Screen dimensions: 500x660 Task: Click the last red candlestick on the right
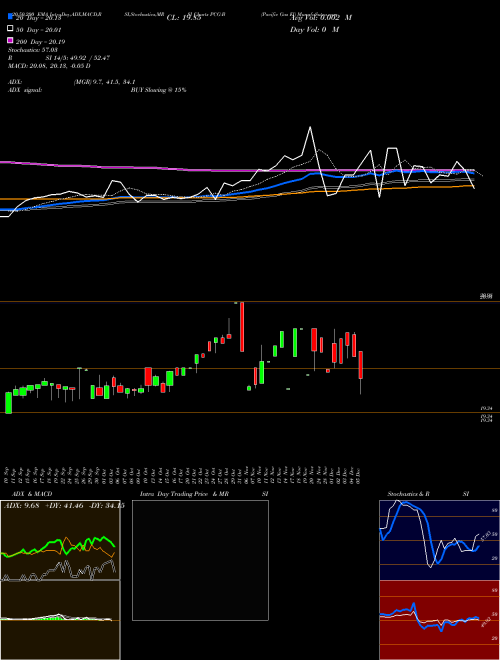click(361, 365)
